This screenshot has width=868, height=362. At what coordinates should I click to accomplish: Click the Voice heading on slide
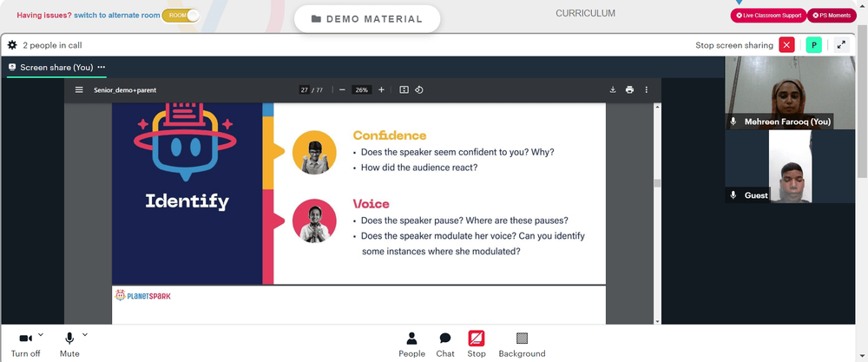(371, 204)
